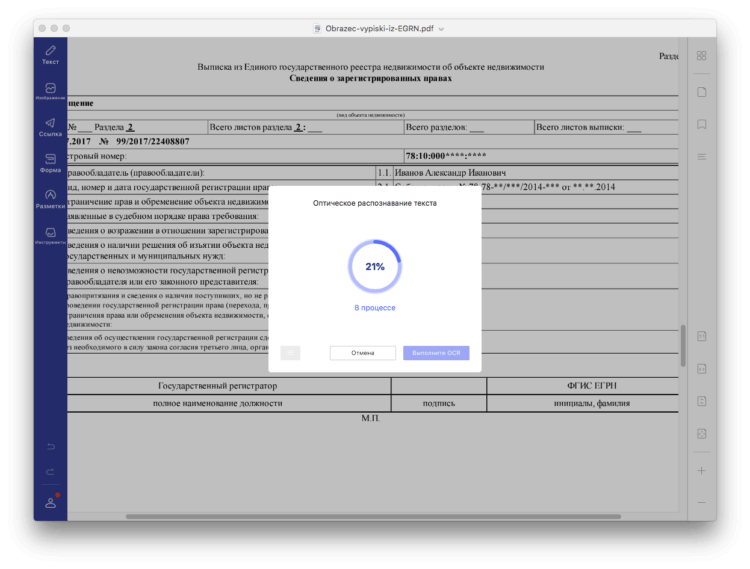Image resolution: width=750 pixels, height=569 pixels.
Task: Click the redo arrow in left sidebar
Action: point(50,471)
